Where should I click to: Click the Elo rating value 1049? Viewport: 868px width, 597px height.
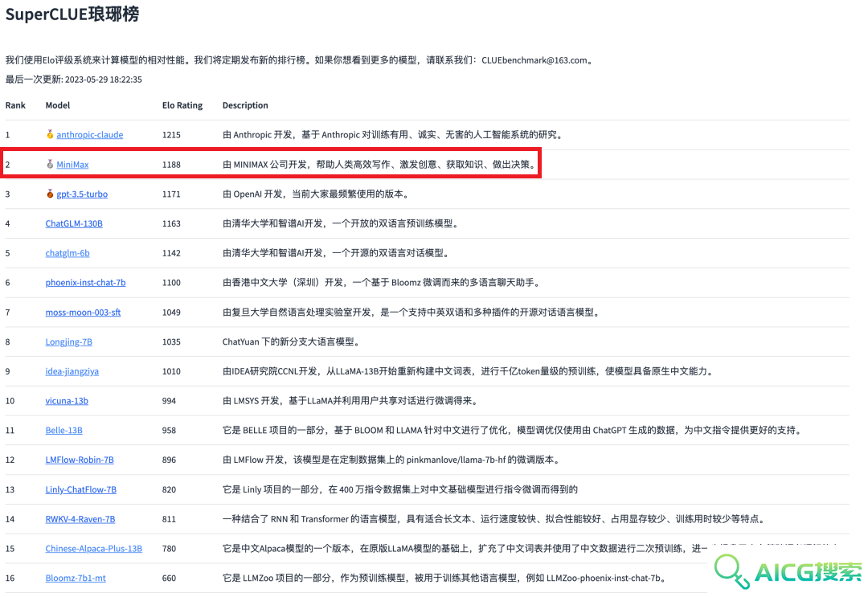[171, 312]
